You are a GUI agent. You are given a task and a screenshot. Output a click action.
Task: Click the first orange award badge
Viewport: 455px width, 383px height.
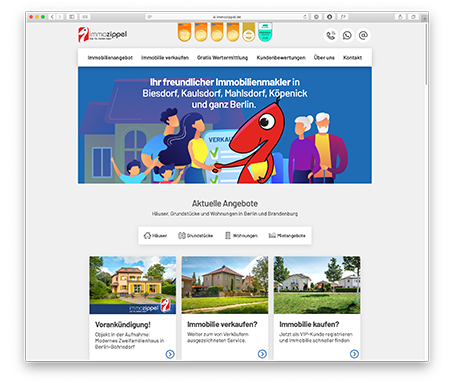click(184, 32)
